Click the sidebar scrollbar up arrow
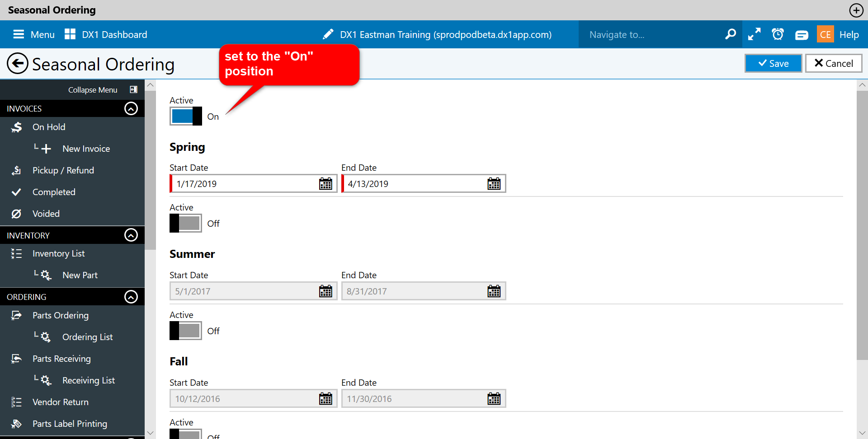868x439 pixels. (151, 85)
